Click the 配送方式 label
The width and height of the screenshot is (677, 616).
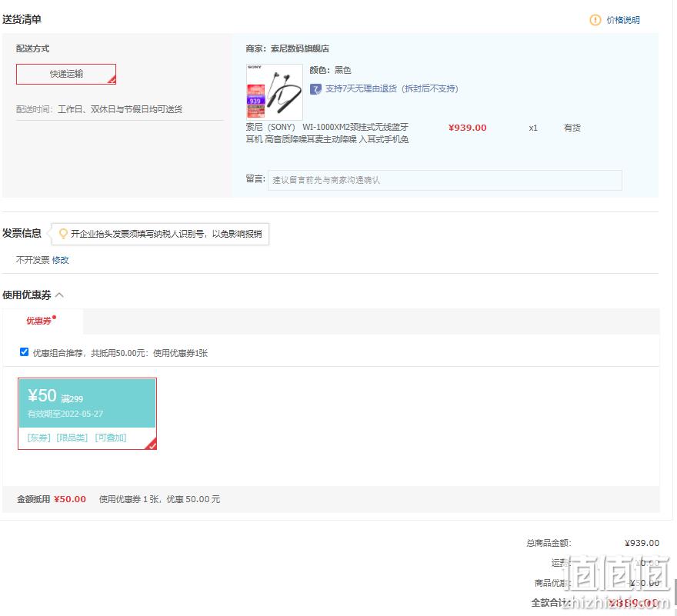click(33, 48)
